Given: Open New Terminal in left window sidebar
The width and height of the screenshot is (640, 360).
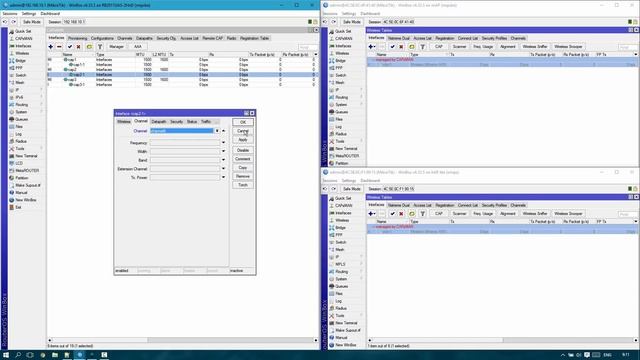Looking at the screenshot, I should (x=26, y=156).
